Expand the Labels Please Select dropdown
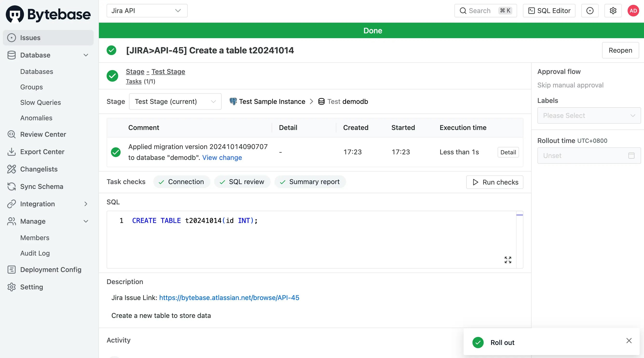Screen dimensions: 644x358 point(589,115)
